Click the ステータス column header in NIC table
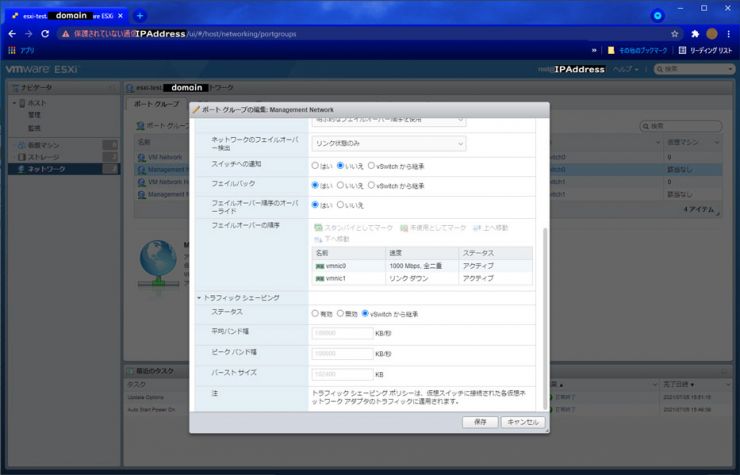Viewport: 740px width, 475px height. [496, 253]
